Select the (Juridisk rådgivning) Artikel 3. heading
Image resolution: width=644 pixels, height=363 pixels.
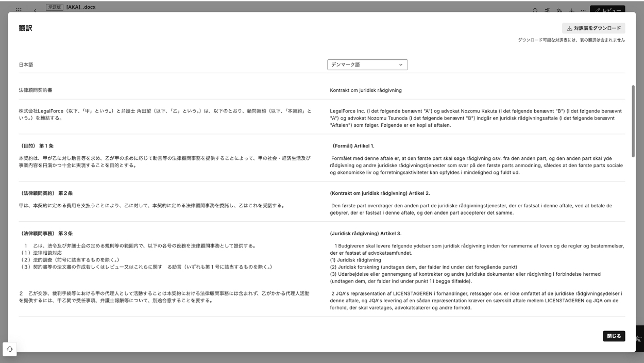tap(366, 234)
